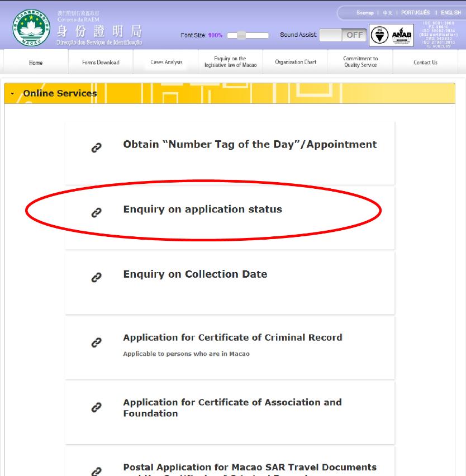The width and height of the screenshot is (466, 476).
Task: Open Enquiry on Collection Date
Action: point(195,274)
